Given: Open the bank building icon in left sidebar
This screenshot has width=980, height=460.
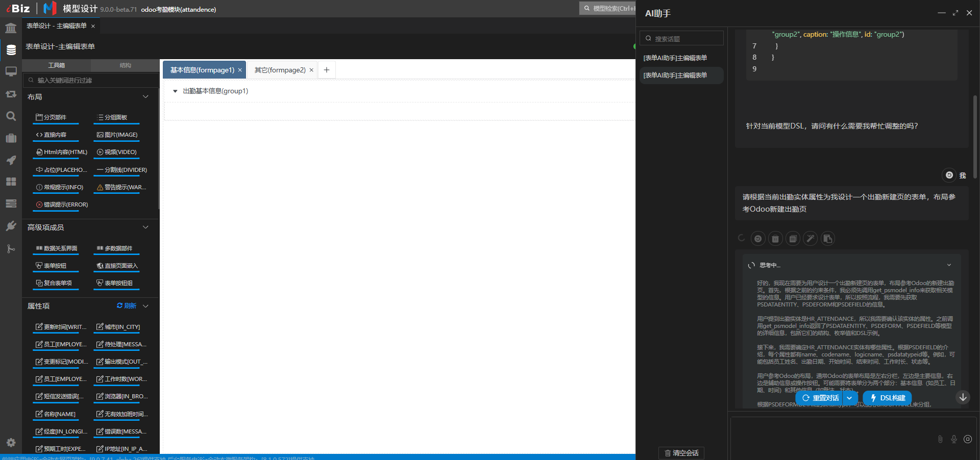Looking at the screenshot, I should (11, 28).
